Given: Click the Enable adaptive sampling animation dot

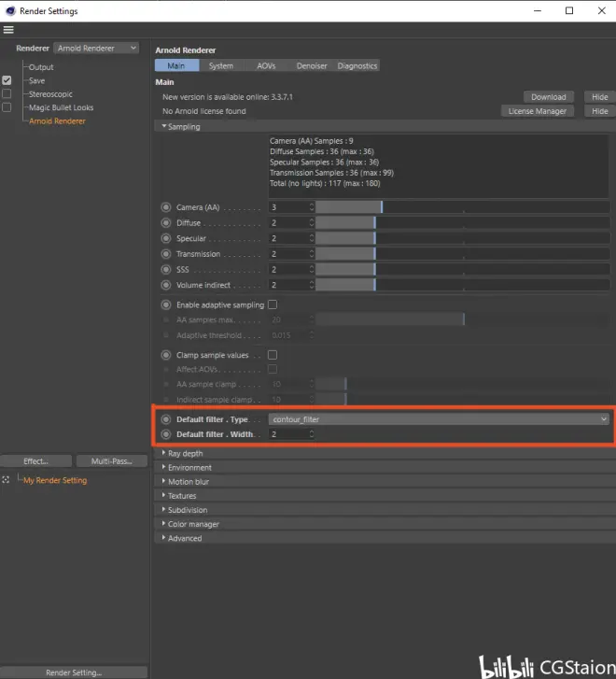Looking at the screenshot, I should pos(166,305).
